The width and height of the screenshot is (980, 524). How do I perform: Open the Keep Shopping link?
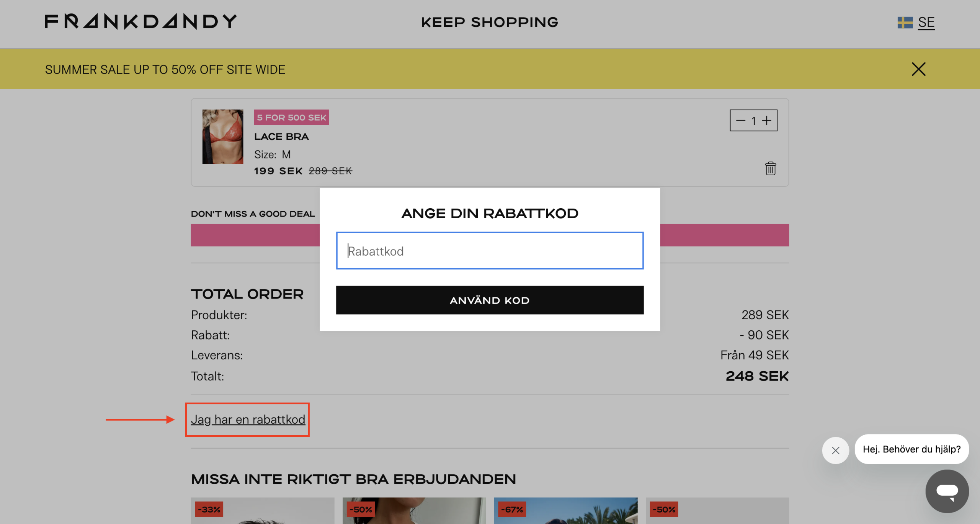coord(489,22)
